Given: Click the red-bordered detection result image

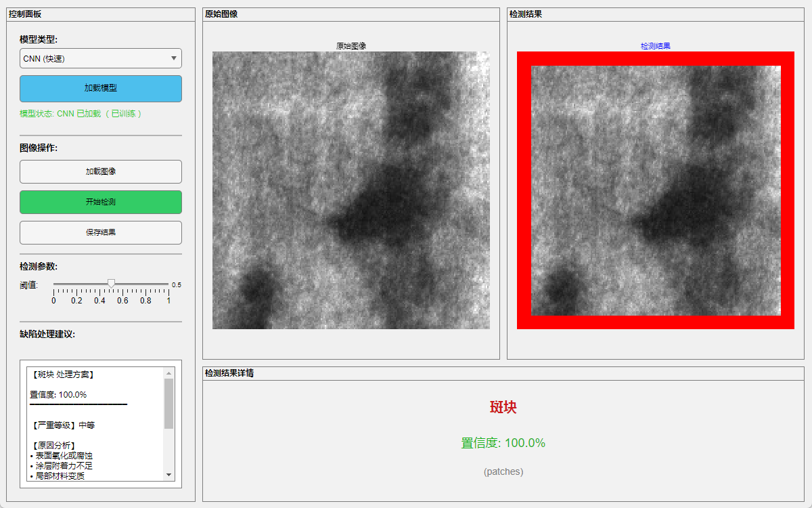Looking at the screenshot, I should click(x=655, y=190).
